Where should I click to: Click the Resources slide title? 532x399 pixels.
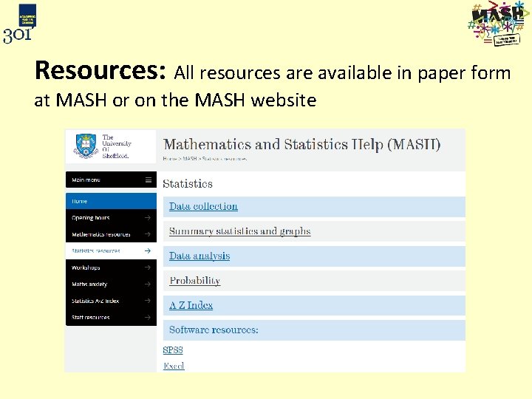point(100,71)
